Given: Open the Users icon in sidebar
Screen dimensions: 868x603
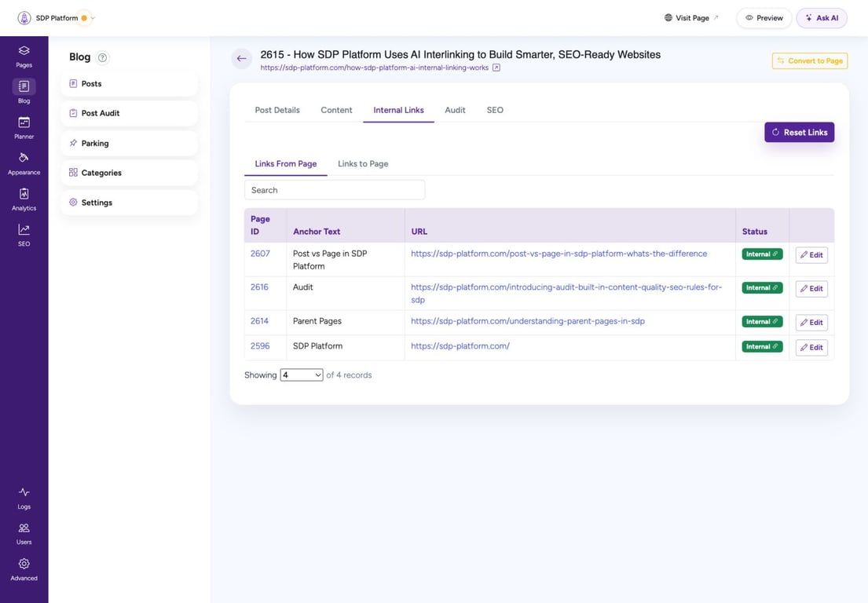Looking at the screenshot, I should (x=24, y=528).
